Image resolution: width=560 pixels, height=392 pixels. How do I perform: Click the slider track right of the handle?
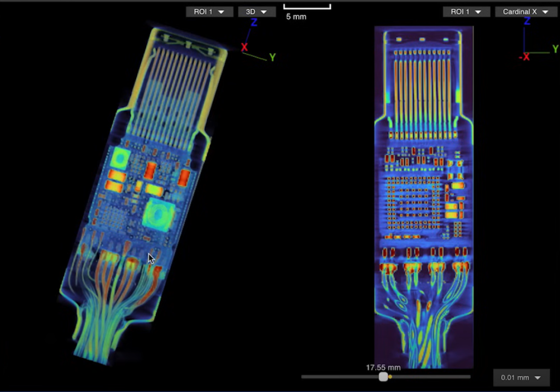pos(432,377)
